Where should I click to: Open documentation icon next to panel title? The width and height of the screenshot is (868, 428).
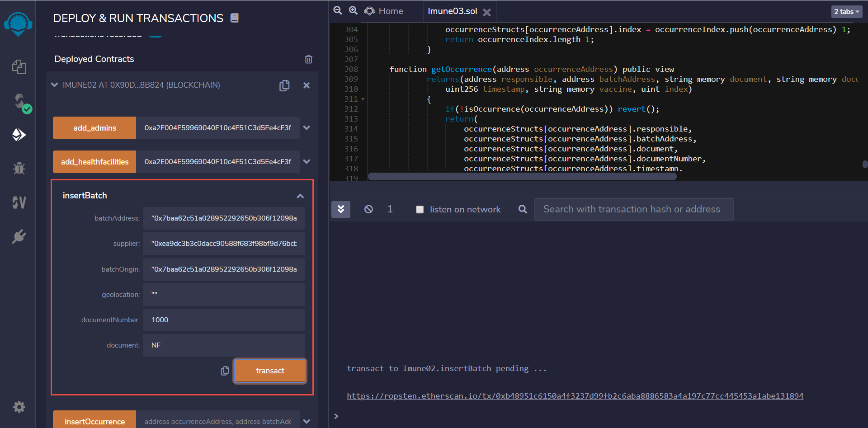[x=234, y=18]
